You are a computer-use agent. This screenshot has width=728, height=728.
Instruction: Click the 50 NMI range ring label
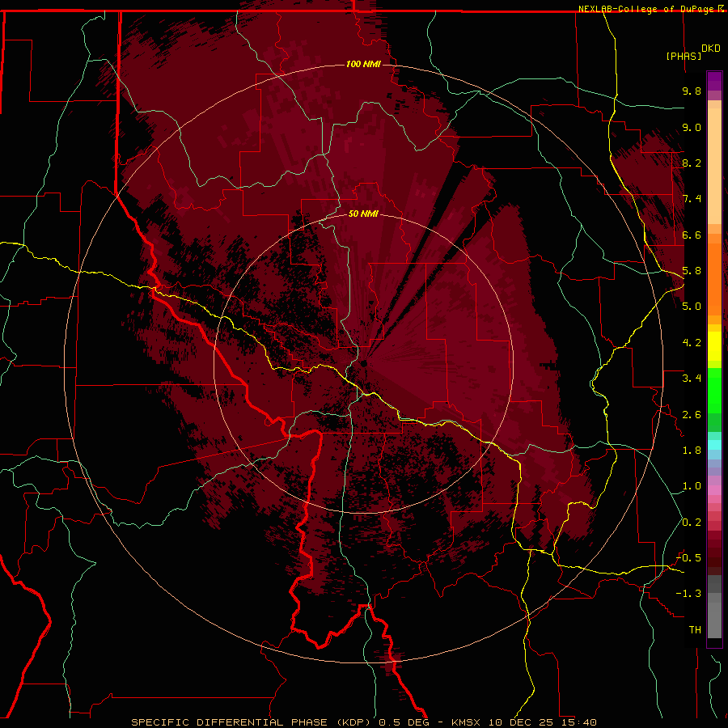point(363,214)
